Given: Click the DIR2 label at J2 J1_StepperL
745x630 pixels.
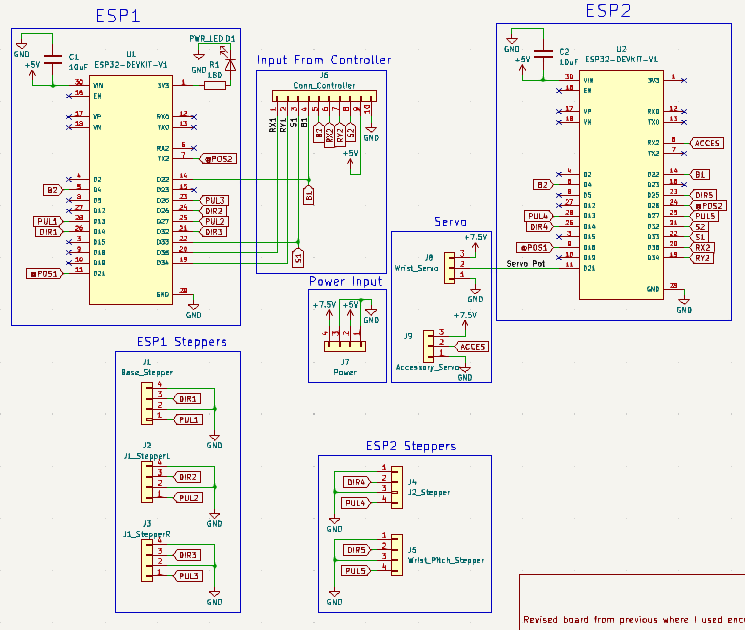Looking at the screenshot, I should point(188,477).
